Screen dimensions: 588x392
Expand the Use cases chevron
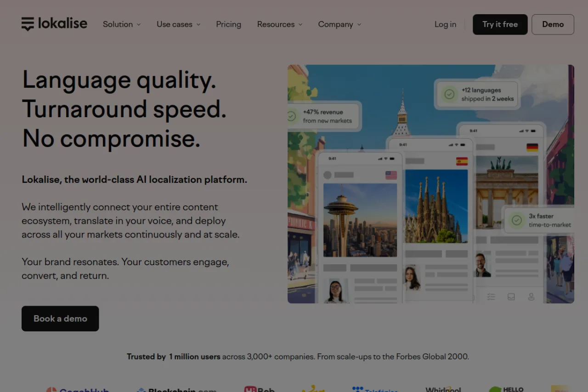[x=198, y=25]
